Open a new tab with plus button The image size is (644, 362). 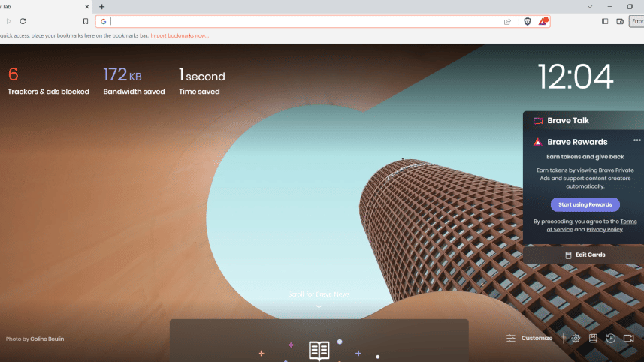pyautogui.click(x=102, y=6)
